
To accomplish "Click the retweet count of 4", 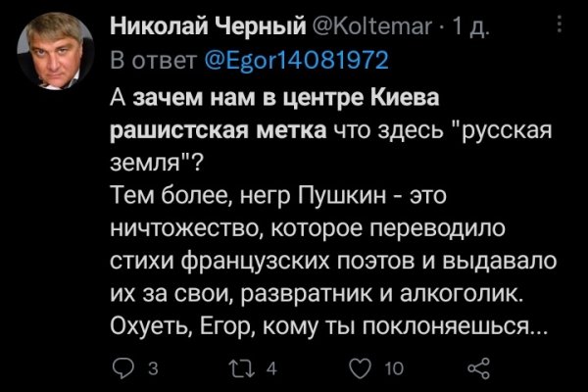I will (x=271, y=367).
